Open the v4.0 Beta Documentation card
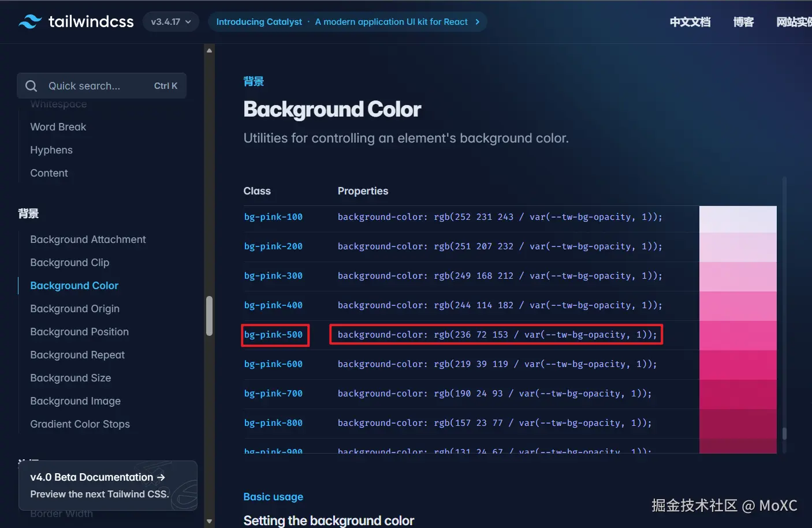Screen dimensions: 812x528 tap(108, 485)
